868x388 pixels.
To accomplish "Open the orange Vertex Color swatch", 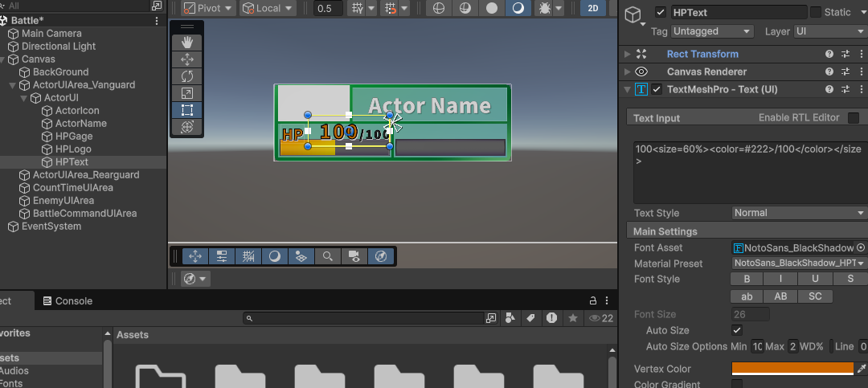I will tap(792, 369).
